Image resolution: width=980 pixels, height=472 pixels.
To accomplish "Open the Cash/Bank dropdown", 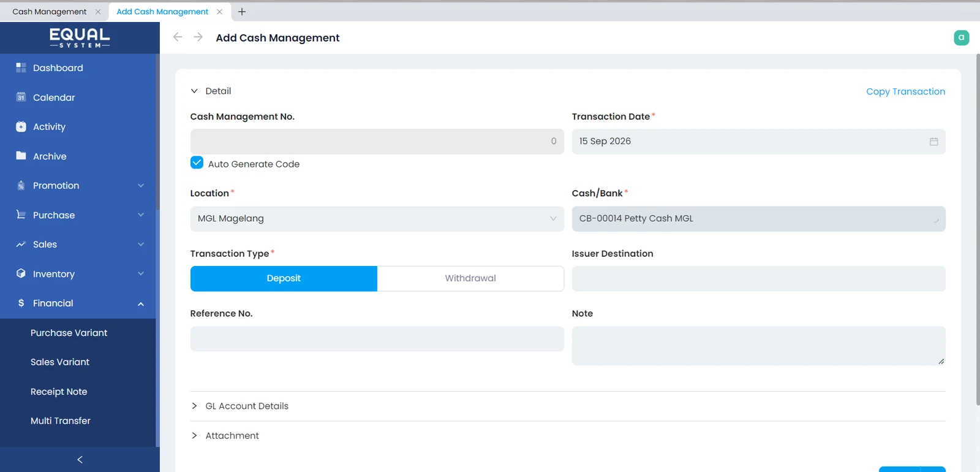I will click(x=758, y=219).
